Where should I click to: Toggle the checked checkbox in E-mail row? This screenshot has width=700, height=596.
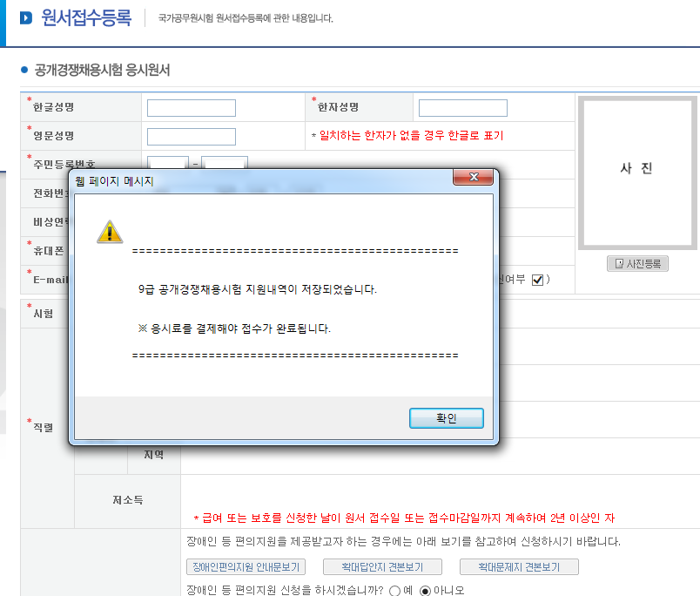pyautogui.click(x=537, y=280)
